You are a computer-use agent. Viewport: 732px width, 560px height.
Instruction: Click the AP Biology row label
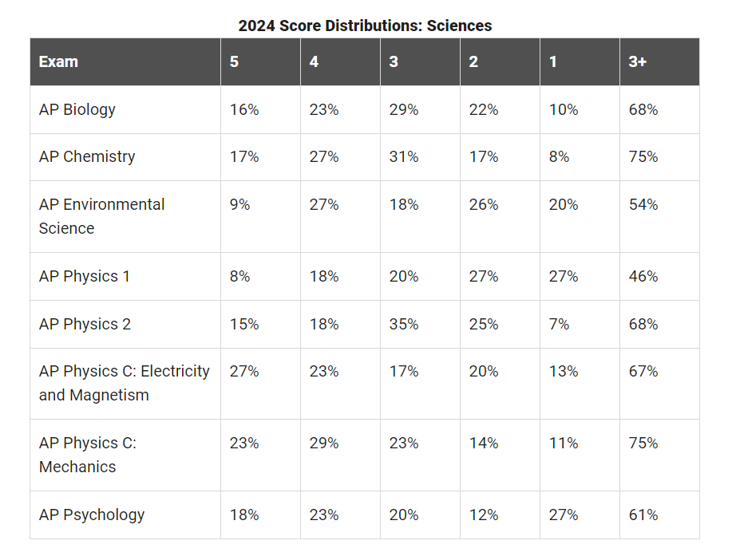[x=77, y=109]
